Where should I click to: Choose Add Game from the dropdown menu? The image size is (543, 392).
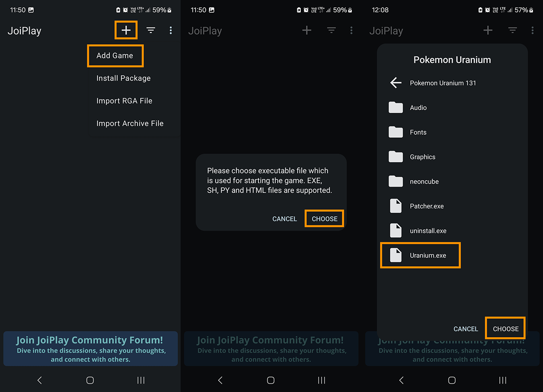(x=115, y=56)
